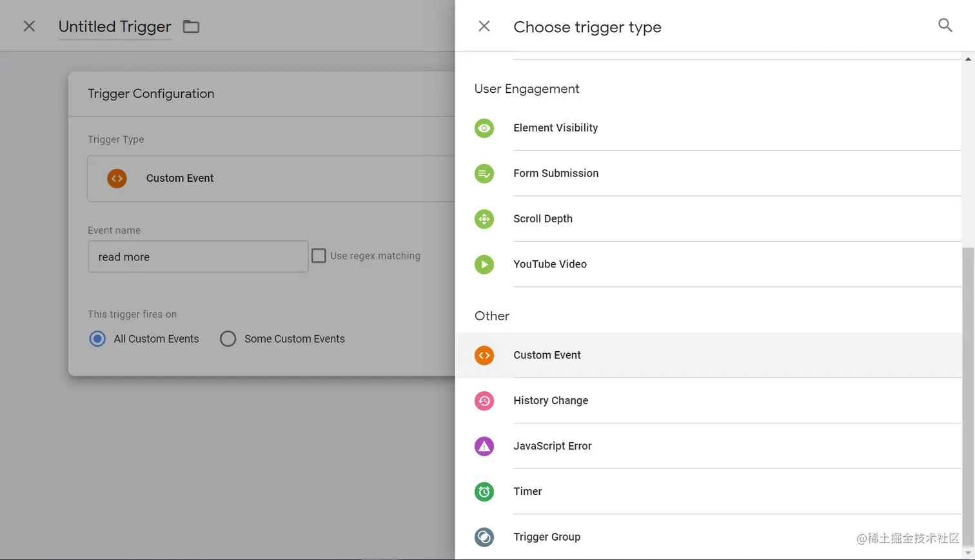Choose Custom Event in the Other list
The height and width of the screenshot is (560, 975).
547,355
